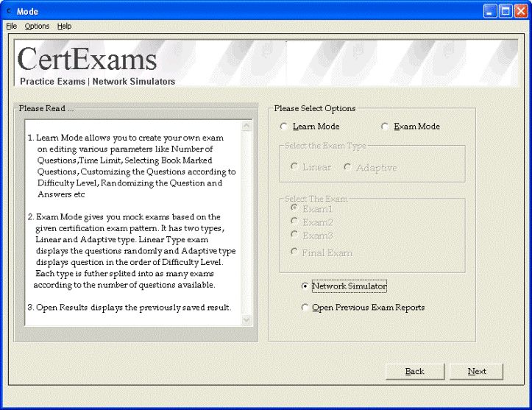Click the scroll up arrow in Please Read box
Screen dimensions: 532x410
click(x=247, y=126)
